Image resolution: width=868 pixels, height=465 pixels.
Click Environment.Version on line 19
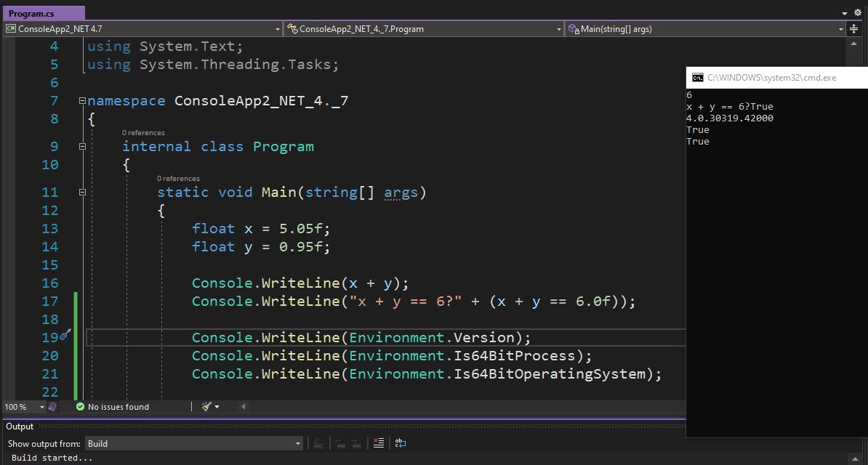coord(432,337)
